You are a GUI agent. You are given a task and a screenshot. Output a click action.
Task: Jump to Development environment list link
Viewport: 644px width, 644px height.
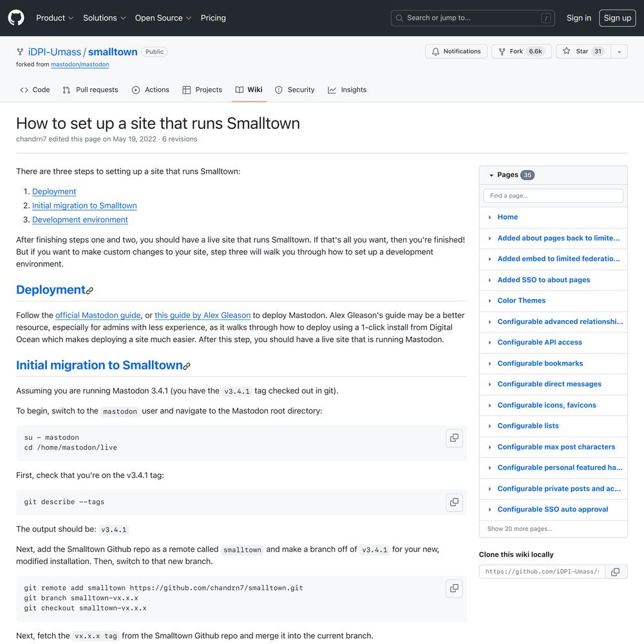[x=80, y=220]
